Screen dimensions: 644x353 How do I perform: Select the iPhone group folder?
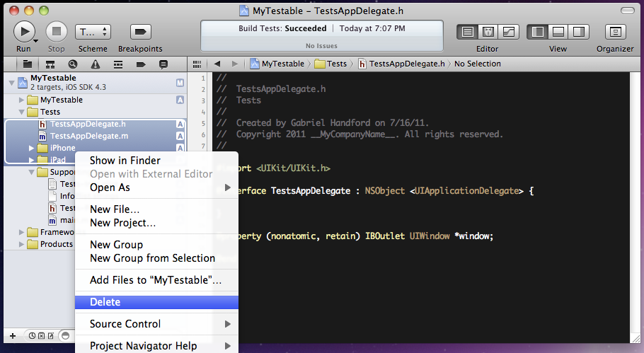94,148
